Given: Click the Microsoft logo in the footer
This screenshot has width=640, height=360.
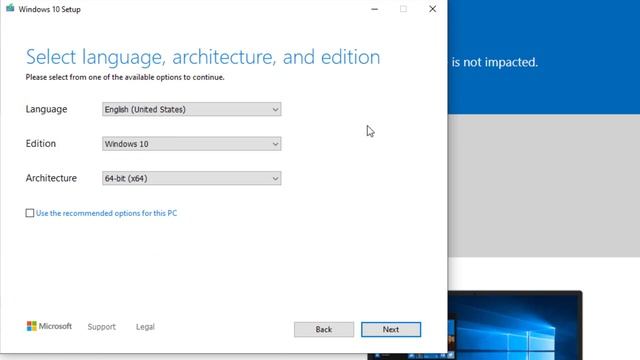Looking at the screenshot, I should 49,326.
